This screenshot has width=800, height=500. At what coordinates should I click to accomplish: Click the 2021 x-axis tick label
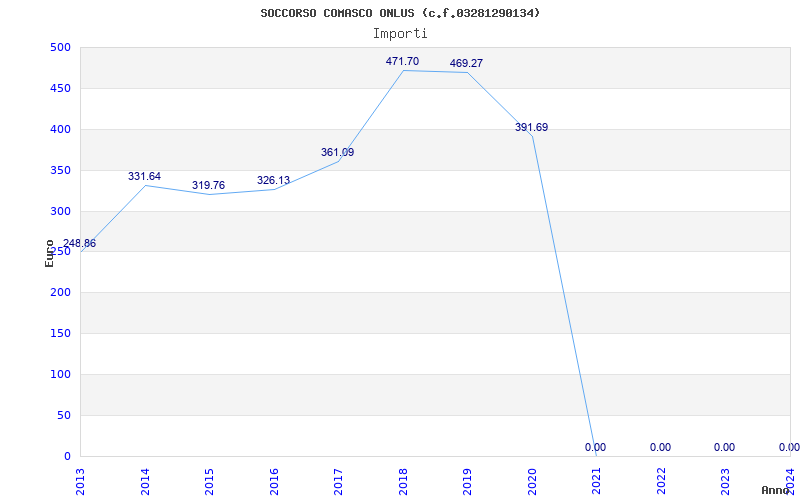[x=596, y=481]
